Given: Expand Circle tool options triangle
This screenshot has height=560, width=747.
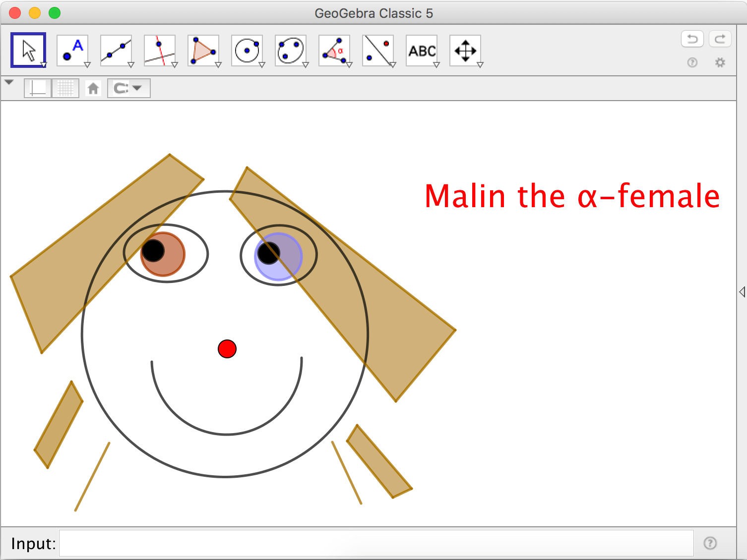Looking at the screenshot, I should click(262, 65).
